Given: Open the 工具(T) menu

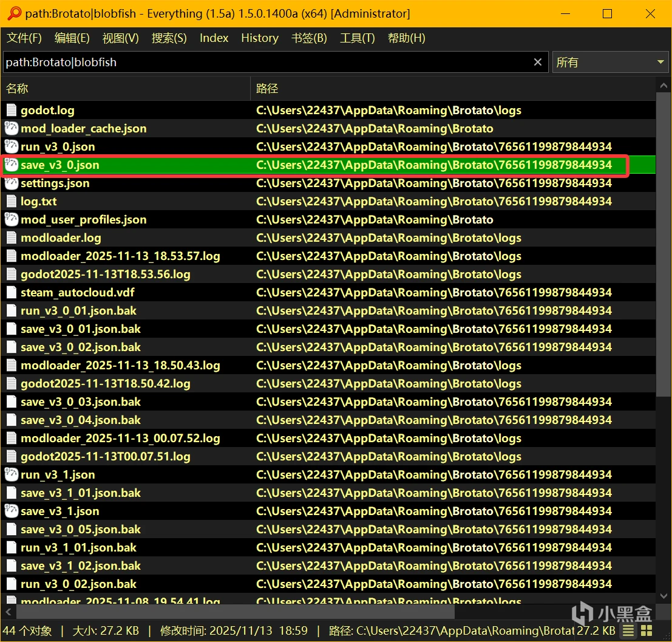Looking at the screenshot, I should click(x=357, y=38).
